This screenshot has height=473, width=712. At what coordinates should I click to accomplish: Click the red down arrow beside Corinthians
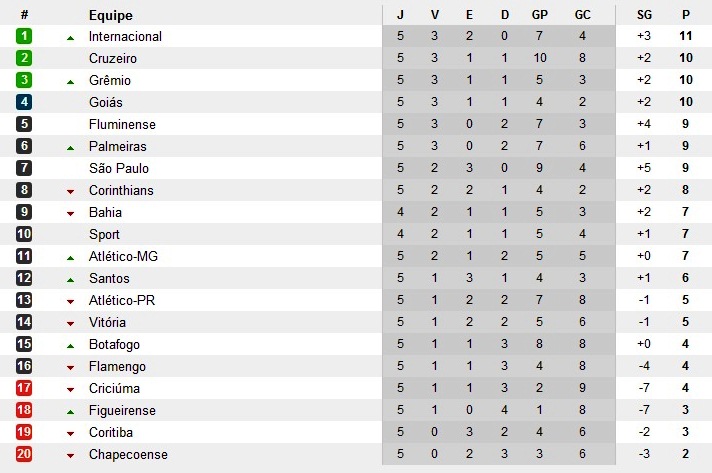[71, 191]
